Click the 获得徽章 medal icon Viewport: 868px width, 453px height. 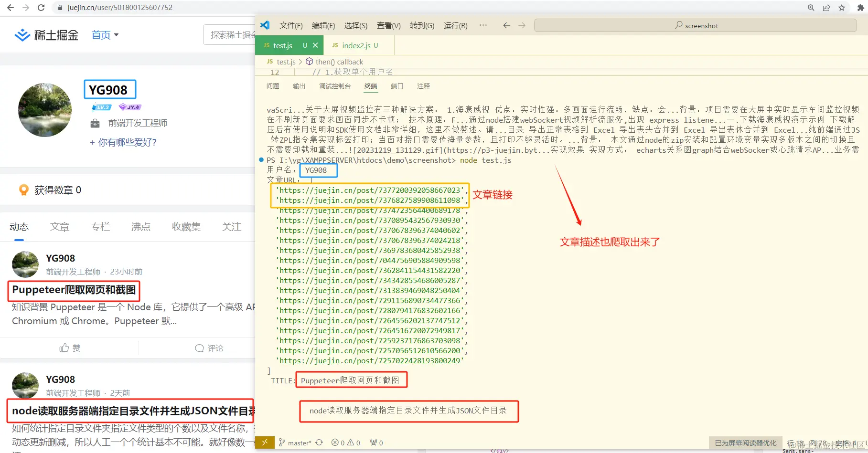[x=23, y=190]
